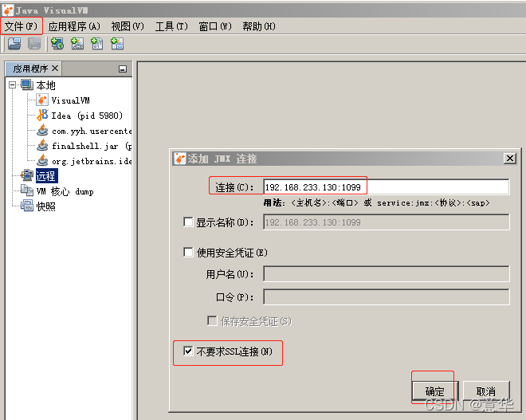Select the finalshell.jar application entry
Screen dimensions: 526x420
coord(92,146)
